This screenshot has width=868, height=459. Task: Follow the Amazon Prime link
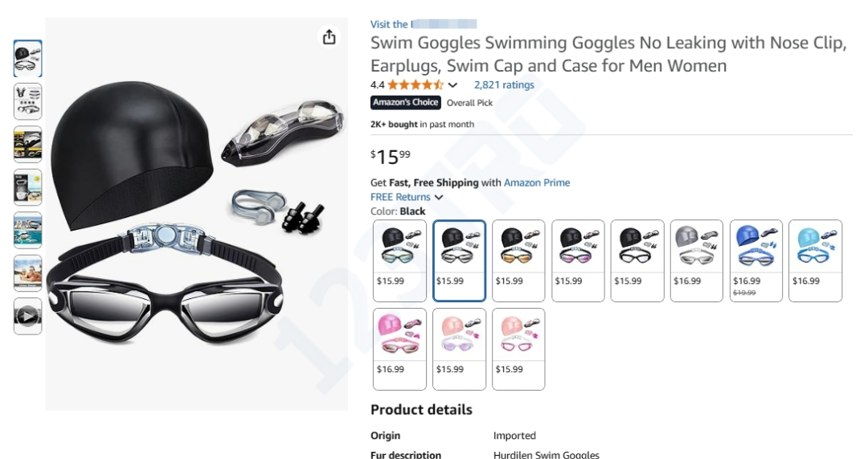coord(536,182)
